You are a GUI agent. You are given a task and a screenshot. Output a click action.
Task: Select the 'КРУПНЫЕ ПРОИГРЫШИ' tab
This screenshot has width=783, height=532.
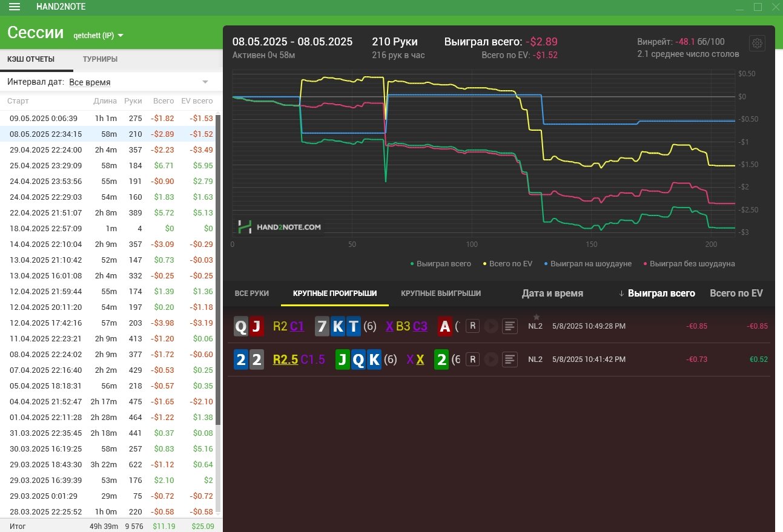(335, 293)
